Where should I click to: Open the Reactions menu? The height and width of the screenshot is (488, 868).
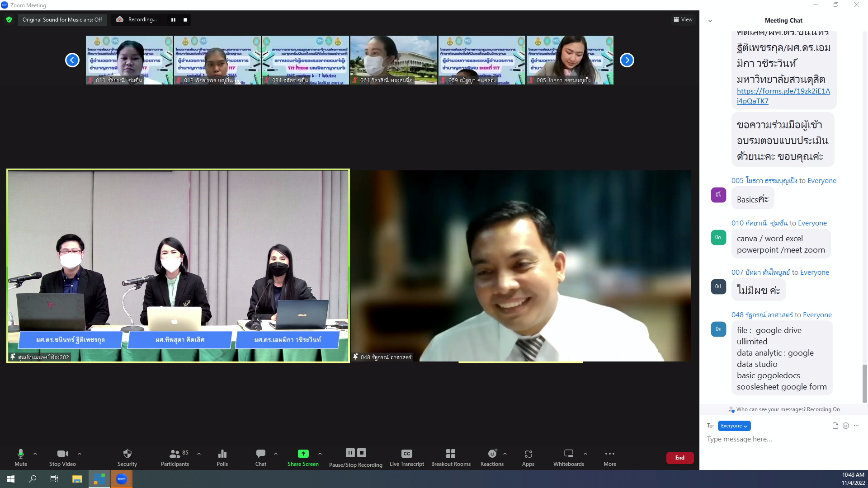tap(492, 454)
